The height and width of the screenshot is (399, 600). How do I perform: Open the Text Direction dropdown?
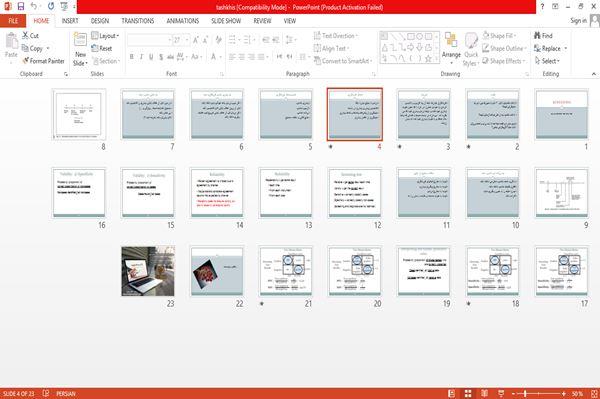[x=336, y=36]
